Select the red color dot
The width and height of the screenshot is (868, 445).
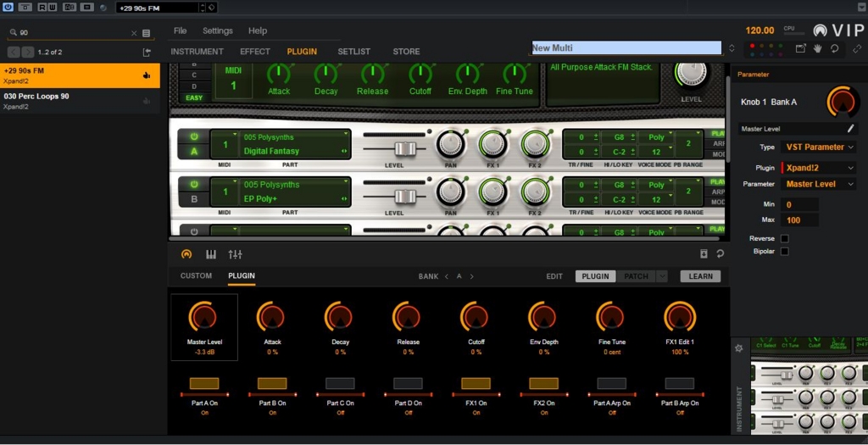752,46
